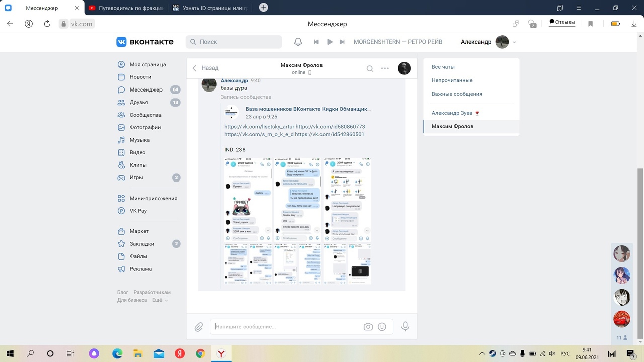Skip to the next music track
This screenshot has height=362, width=644.
[x=342, y=42]
